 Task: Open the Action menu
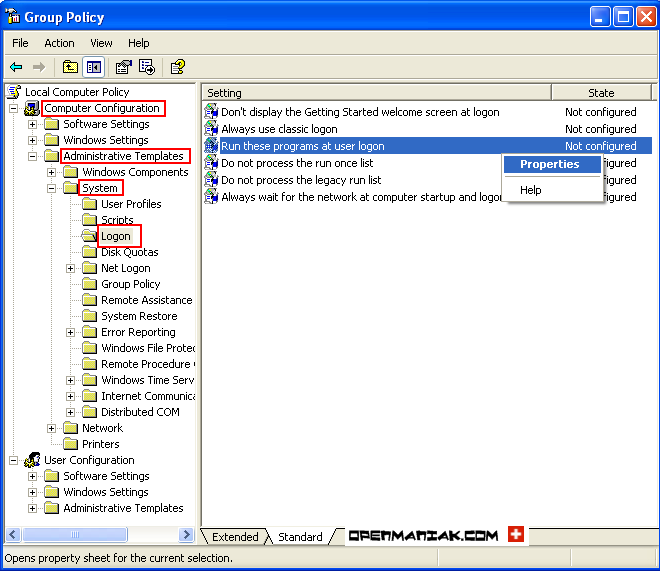click(x=59, y=43)
